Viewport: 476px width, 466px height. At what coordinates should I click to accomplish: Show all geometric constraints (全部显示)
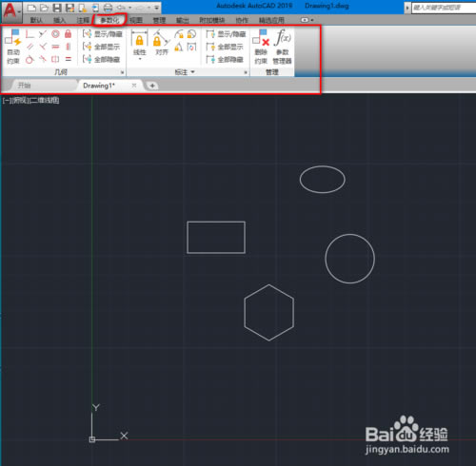(102, 47)
